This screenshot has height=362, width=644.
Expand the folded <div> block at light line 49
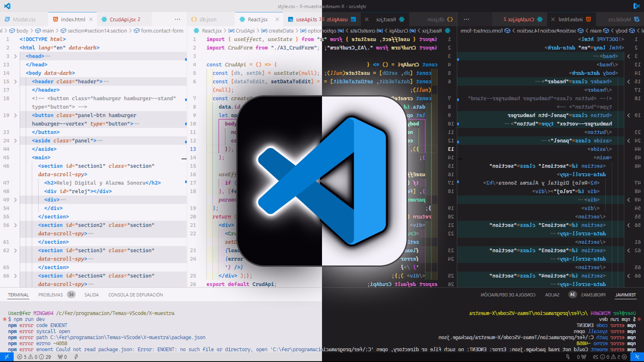[15, 200]
